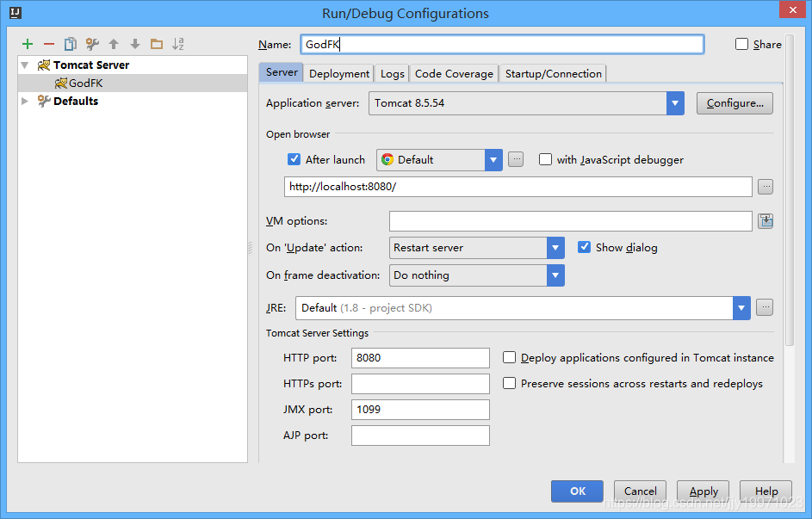
Task: Click the Apply button
Action: pyautogui.click(x=704, y=491)
